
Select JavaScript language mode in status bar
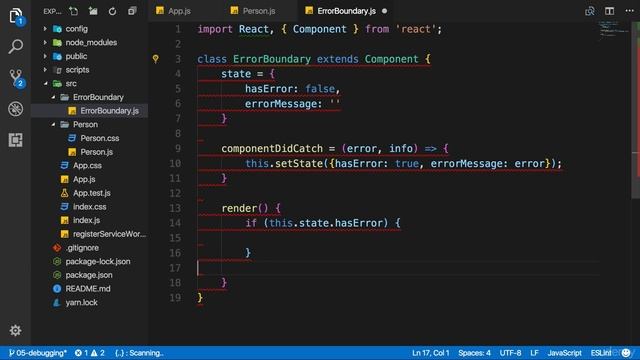click(564, 353)
